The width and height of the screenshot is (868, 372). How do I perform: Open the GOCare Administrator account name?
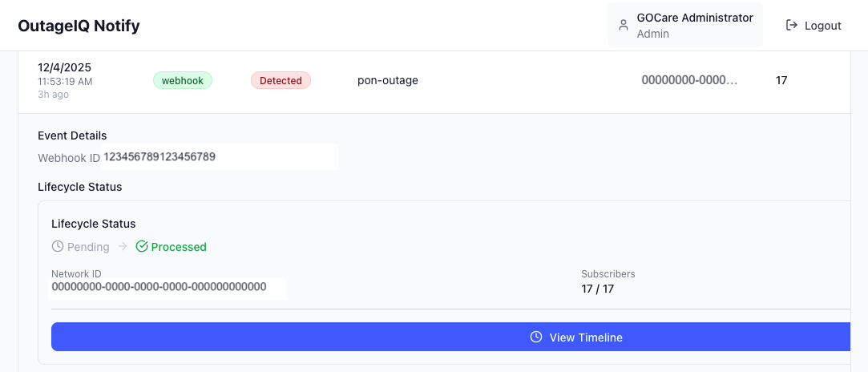(x=695, y=18)
